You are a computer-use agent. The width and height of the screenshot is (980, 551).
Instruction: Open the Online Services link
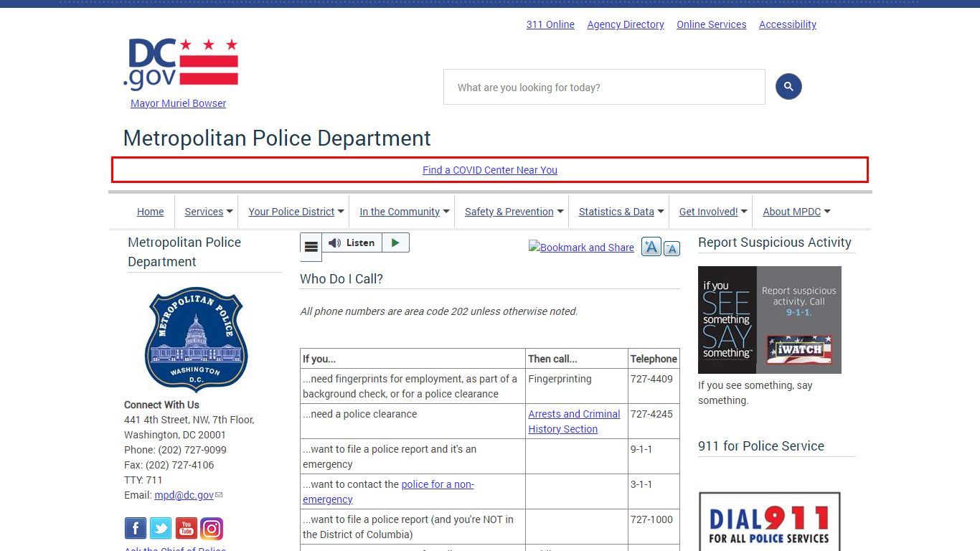point(712,24)
